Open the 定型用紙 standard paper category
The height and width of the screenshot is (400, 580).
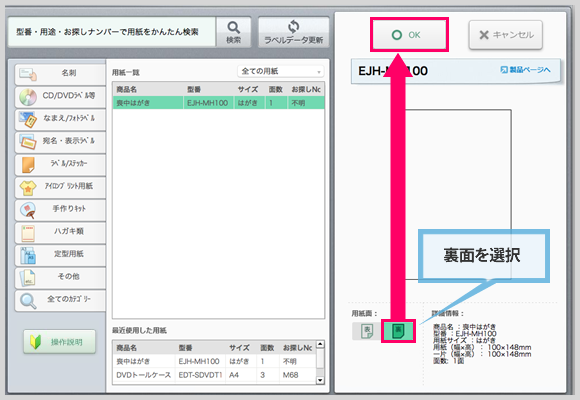coord(60,255)
